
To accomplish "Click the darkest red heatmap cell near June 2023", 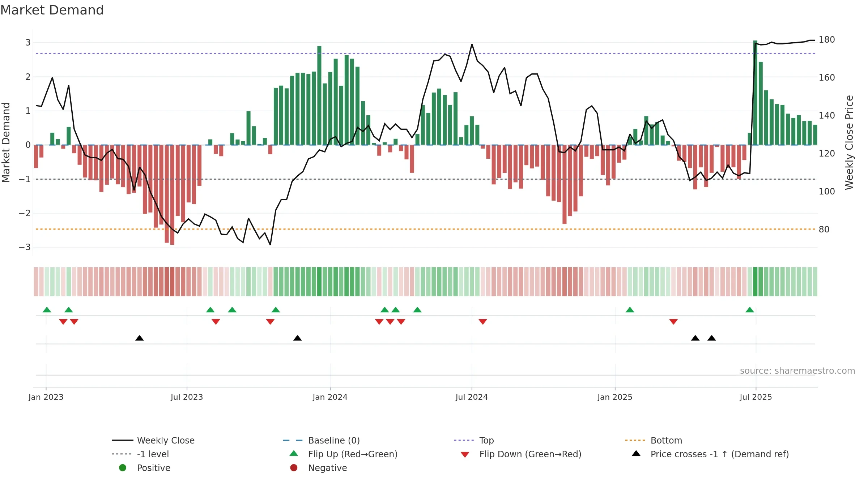I will tap(172, 282).
